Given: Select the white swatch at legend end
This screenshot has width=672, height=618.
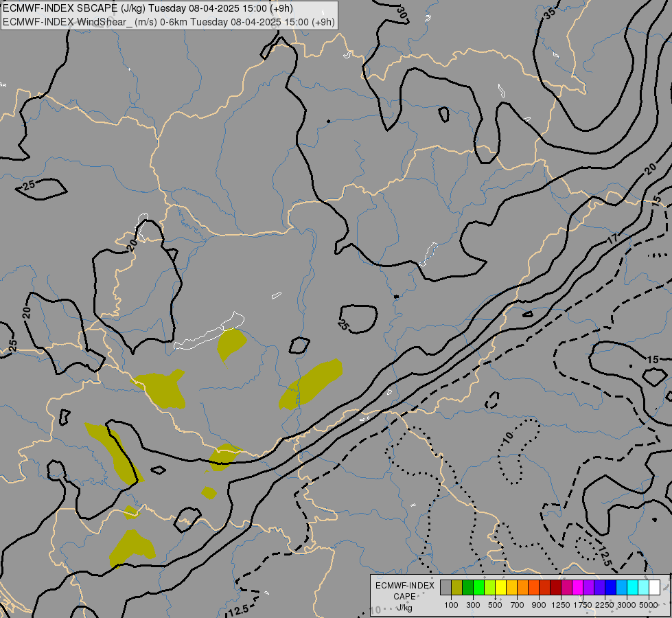Looking at the screenshot, I should pyautogui.click(x=654, y=588).
